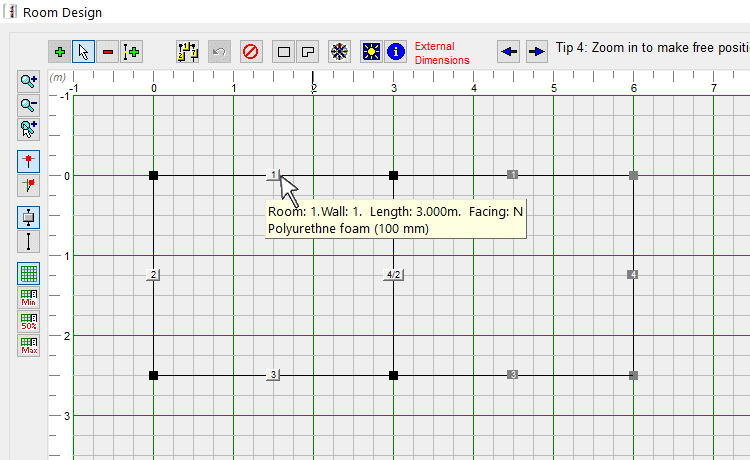Viewport: 750px width, 460px height.
Task: Set grid size to 50%
Action: tap(28, 321)
